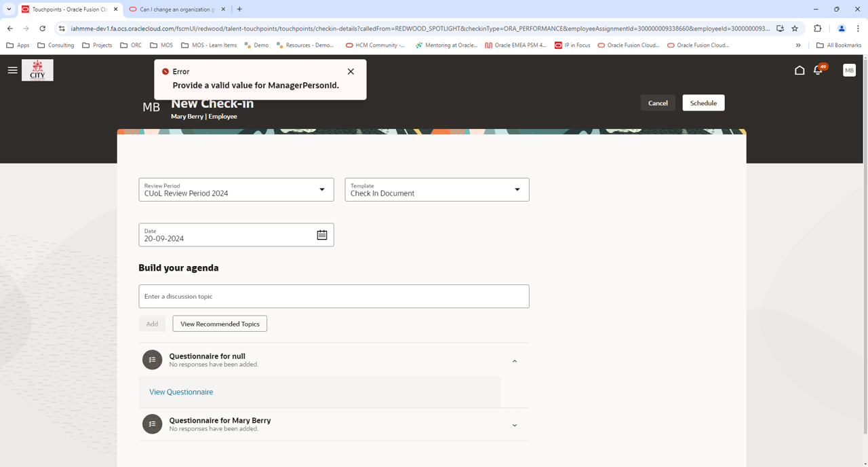Open the Consulting bookmarks folder
Image resolution: width=868 pixels, height=467 pixels.
[x=56, y=45]
